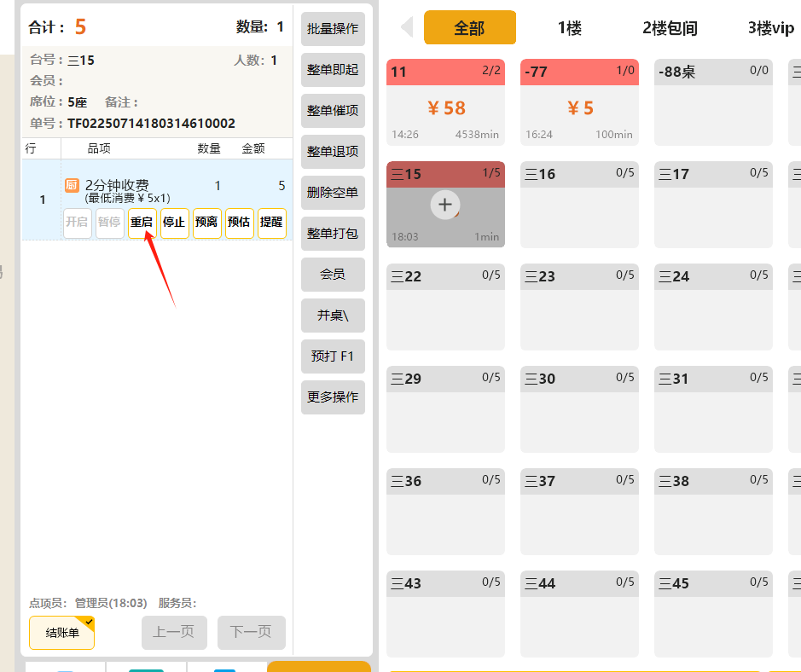
Task: Open the 更多操作 menu
Action: click(x=333, y=397)
